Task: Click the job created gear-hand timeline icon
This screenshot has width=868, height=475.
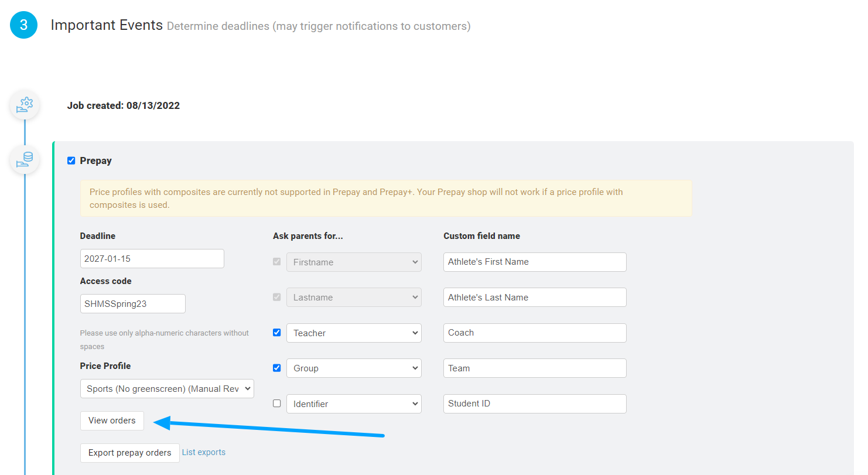Action: click(x=25, y=105)
